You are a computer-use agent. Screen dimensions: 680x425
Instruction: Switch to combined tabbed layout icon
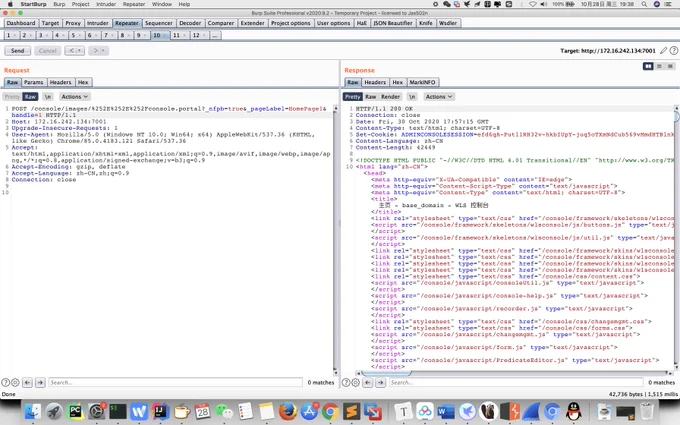tap(670, 66)
